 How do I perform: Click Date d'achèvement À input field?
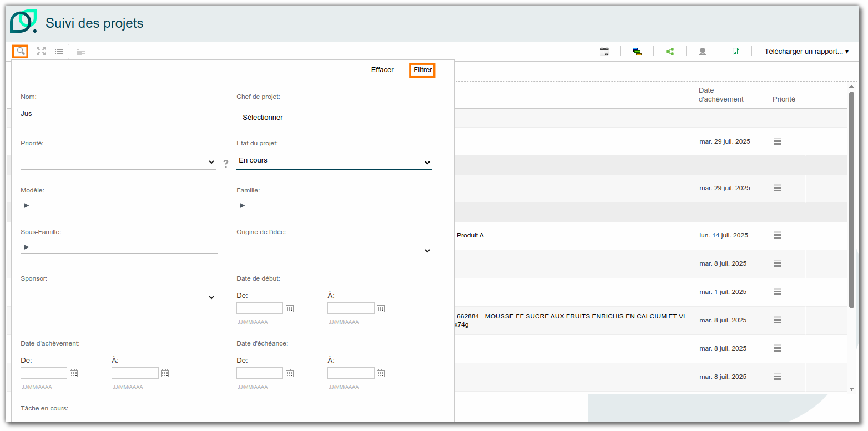coord(135,373)
